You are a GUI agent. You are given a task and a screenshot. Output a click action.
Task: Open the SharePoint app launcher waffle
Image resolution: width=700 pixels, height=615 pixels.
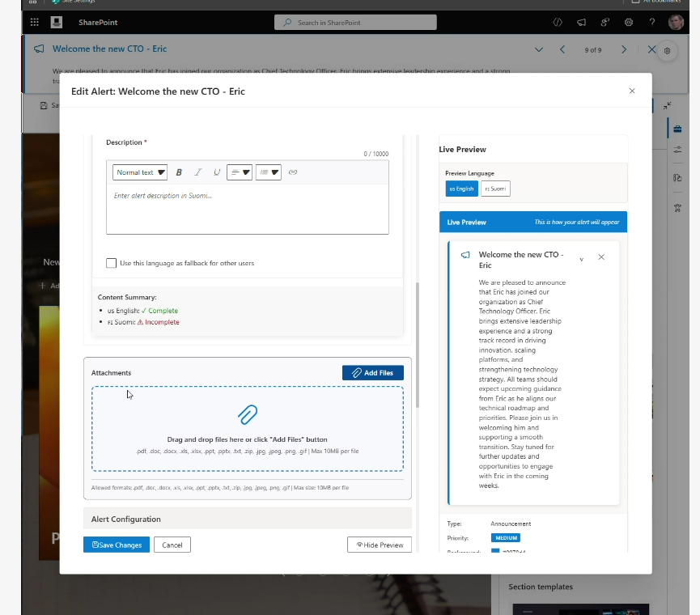pos(34,22)
